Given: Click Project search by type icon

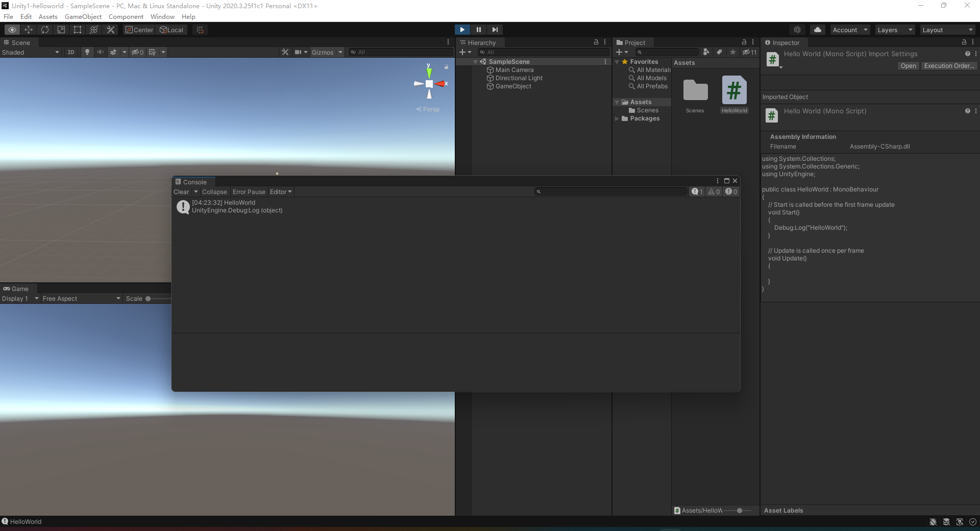Looking at the screenshot, I should (x=706, y=52).
